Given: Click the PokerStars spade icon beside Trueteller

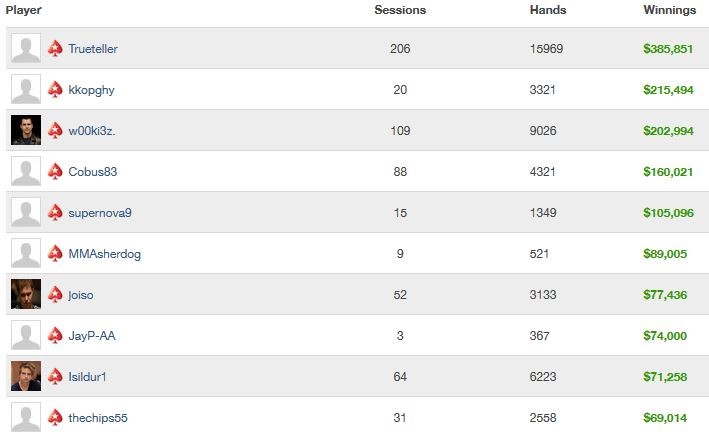Looking at the screenshot, I should pyautogui.click(x=55, y=48).
